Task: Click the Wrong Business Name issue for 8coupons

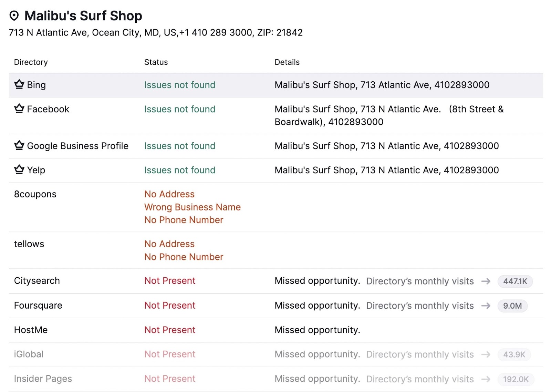Action: pyautogui.click(x=192, y=207)
